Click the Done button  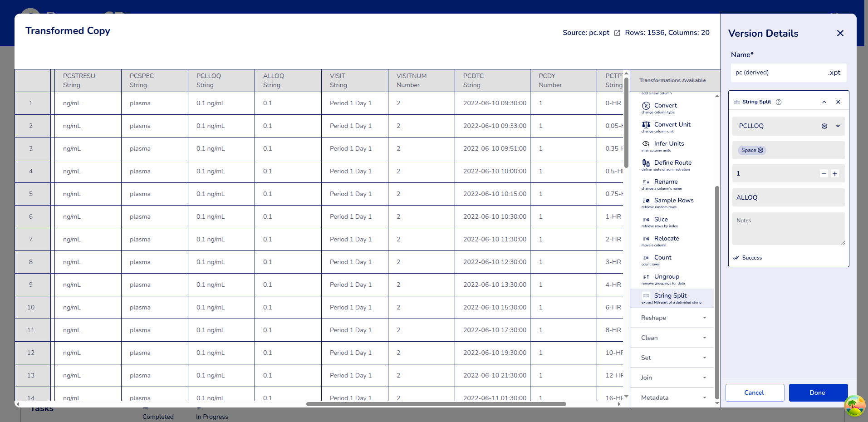click(818, 393)
